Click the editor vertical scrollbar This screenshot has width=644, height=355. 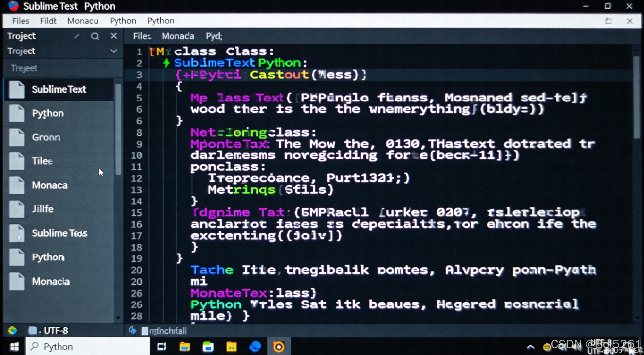(x=637, y=97)
